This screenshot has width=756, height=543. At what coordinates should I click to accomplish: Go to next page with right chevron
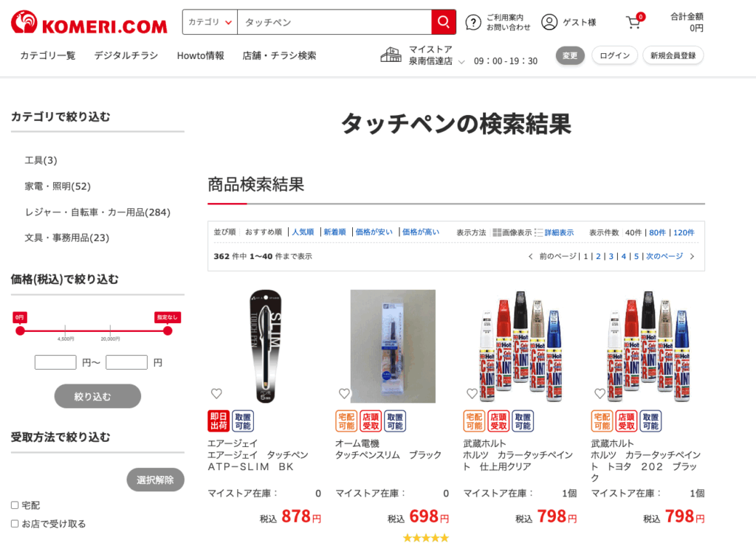(x=693, y=256)
